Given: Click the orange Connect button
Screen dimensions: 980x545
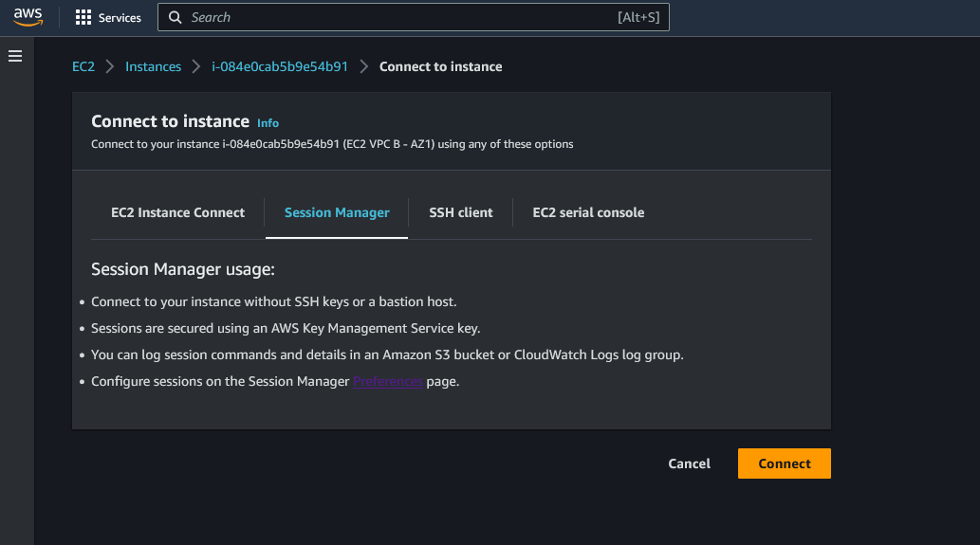Looking at the screenshot, I should (784, 463).
